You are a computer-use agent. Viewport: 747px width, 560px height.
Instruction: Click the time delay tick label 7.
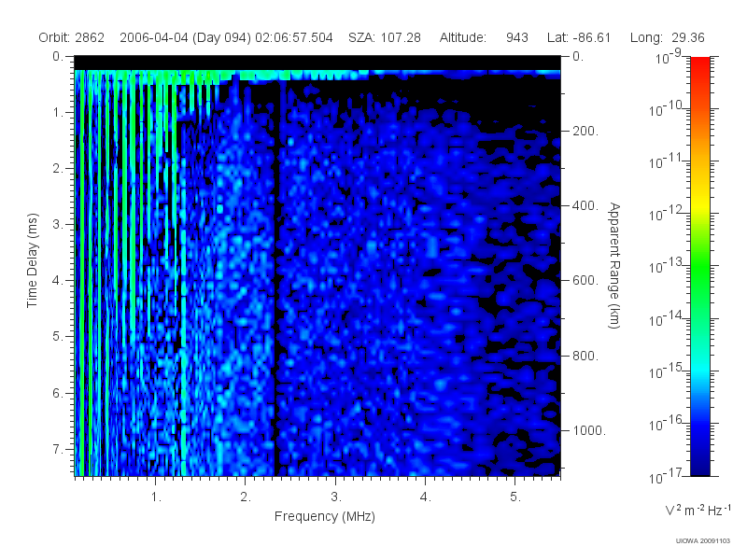(58, 449)
